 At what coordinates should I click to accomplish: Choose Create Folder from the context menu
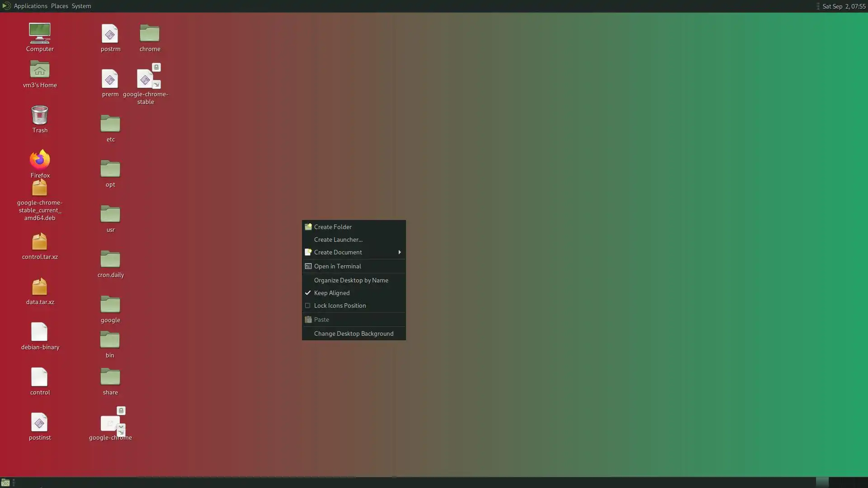point(333,227)
